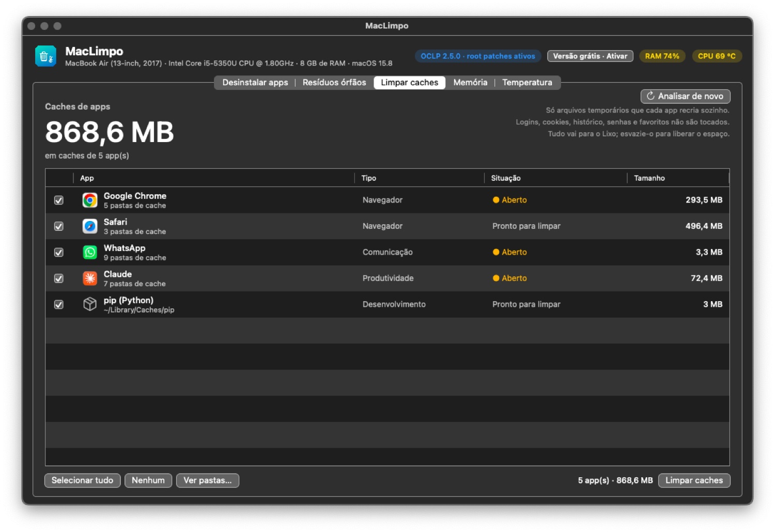This screenshot has height=532, width=775.
Task: Sort by the Tamanho column header
Action: tap(678, 178)
